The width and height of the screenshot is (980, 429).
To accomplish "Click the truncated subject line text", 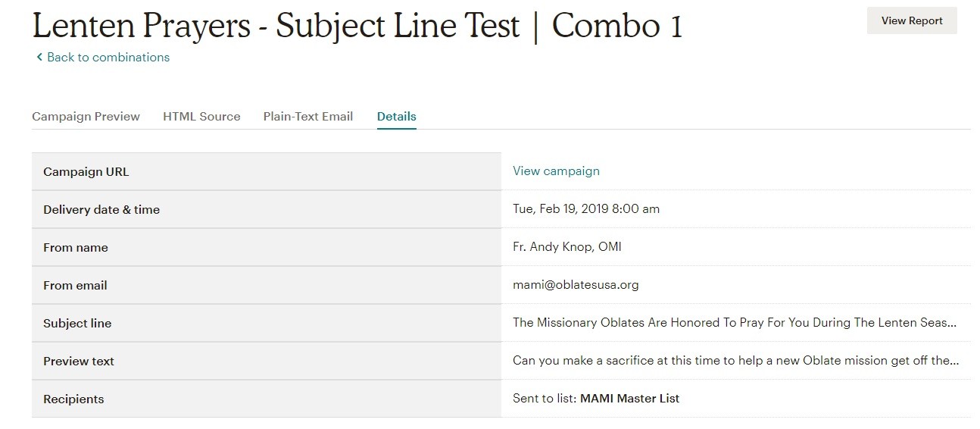I will tap(734, 323).
